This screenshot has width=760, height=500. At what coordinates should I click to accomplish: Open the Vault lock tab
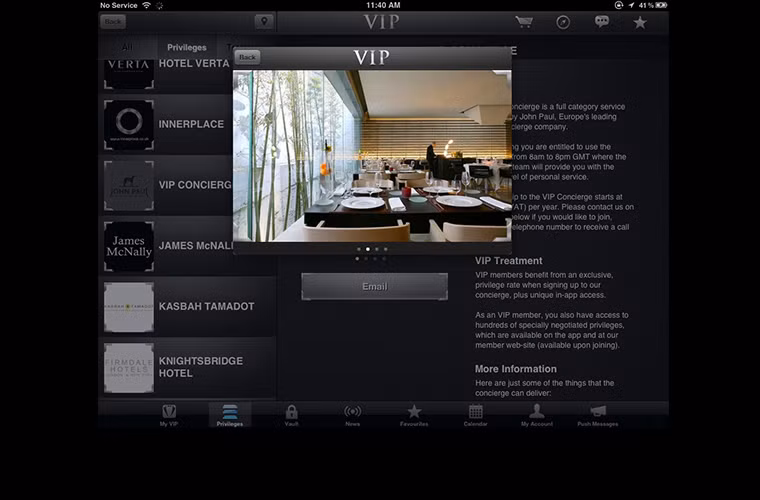coord(291,415)
